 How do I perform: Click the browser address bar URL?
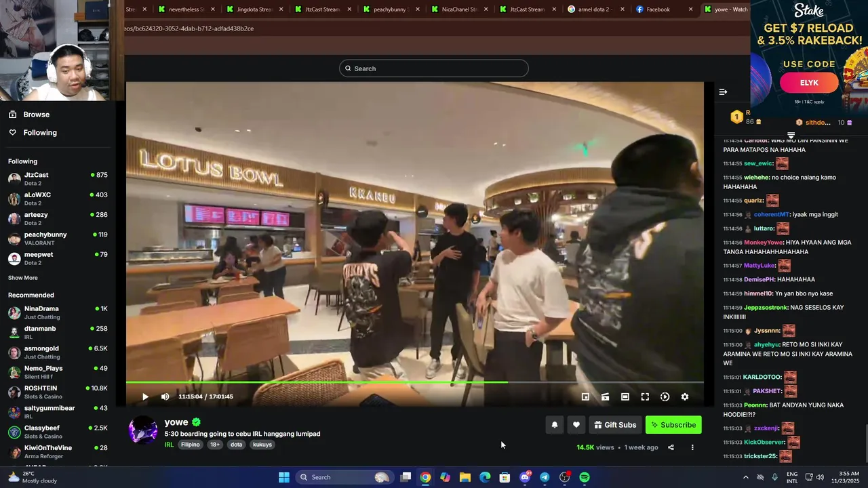[x=190, y=28]
